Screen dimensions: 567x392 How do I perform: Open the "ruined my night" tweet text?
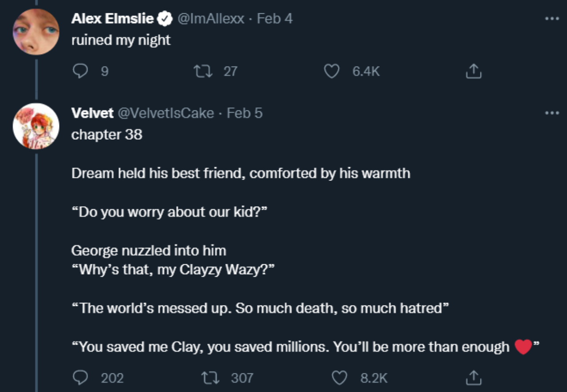point(121,40)
